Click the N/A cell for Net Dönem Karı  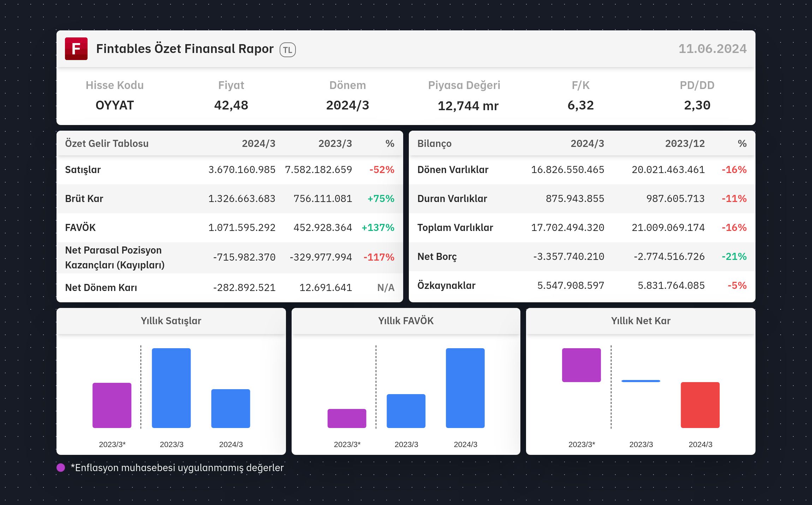[x=386, y=287]
